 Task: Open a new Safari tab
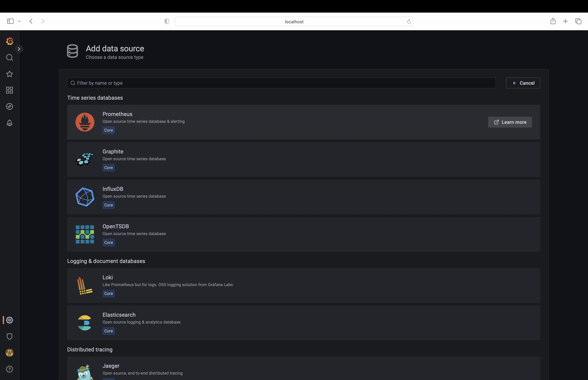click(565, 21)
